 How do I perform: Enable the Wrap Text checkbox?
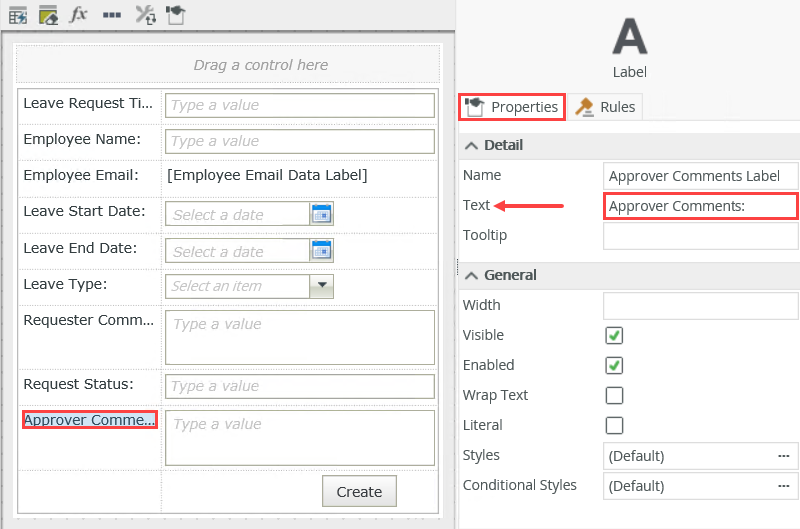pyautogui.click(x=614, y=395)
